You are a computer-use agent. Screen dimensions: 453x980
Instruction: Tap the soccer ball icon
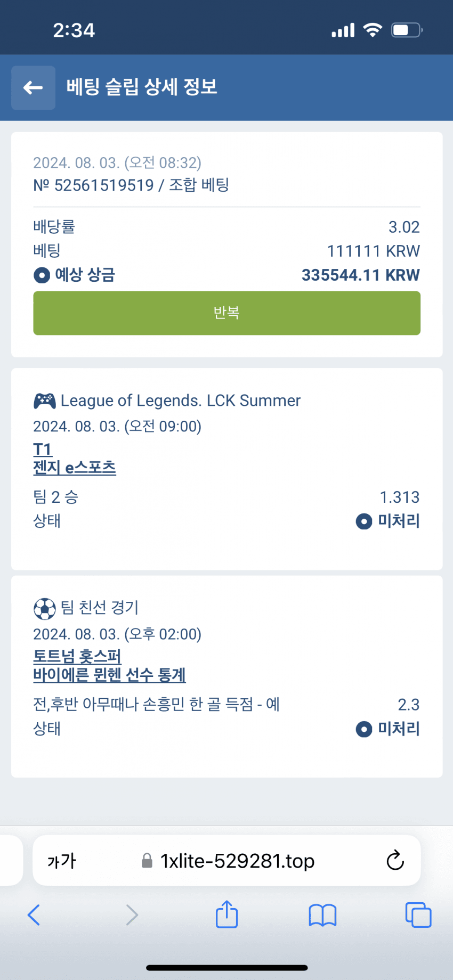pos(45,608)
